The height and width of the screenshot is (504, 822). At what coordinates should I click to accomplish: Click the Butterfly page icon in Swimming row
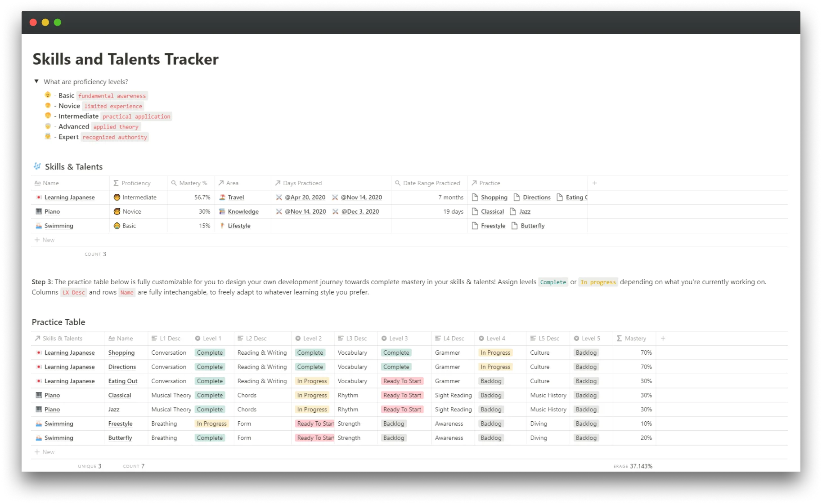514,226
